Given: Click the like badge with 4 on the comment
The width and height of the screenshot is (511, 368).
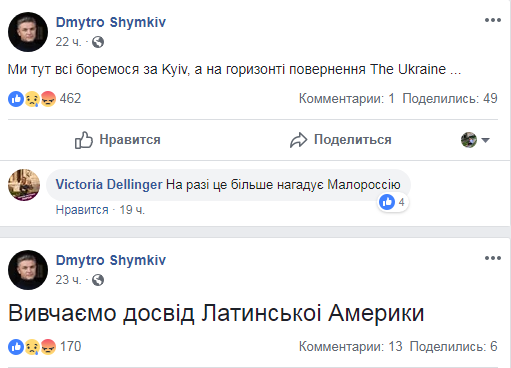Looking at the screenshot, I should tap(393, 202).
